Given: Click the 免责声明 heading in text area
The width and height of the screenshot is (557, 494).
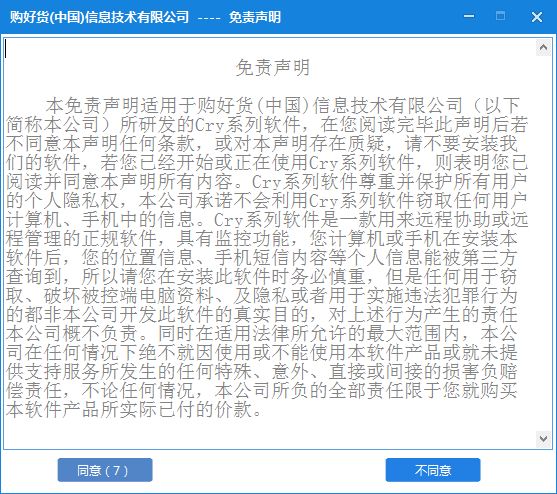Looking at the screenshot, I should click(x=273, y=67).
